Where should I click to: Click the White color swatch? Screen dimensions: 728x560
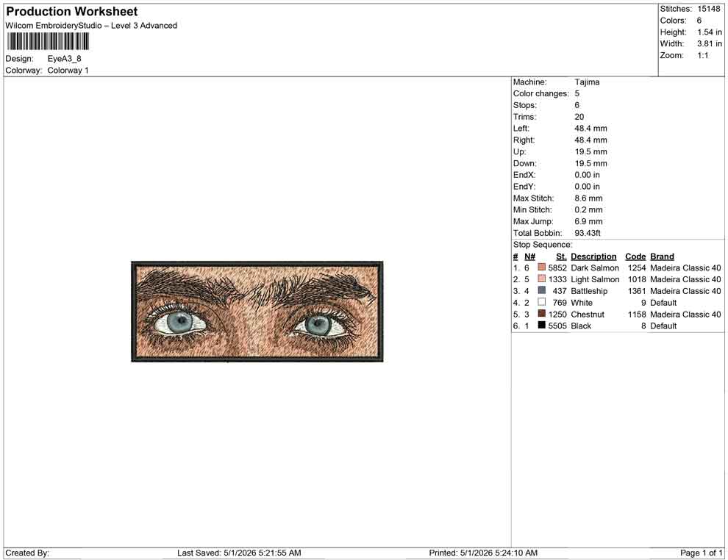541,302
